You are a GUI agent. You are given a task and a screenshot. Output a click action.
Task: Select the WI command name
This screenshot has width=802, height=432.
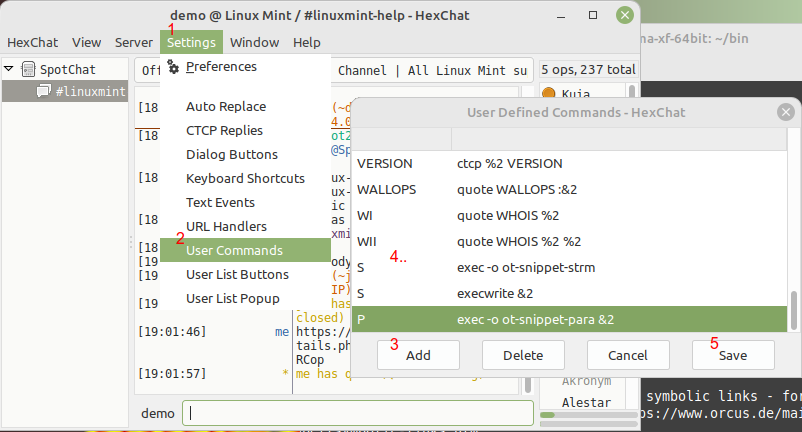[365, 216]
